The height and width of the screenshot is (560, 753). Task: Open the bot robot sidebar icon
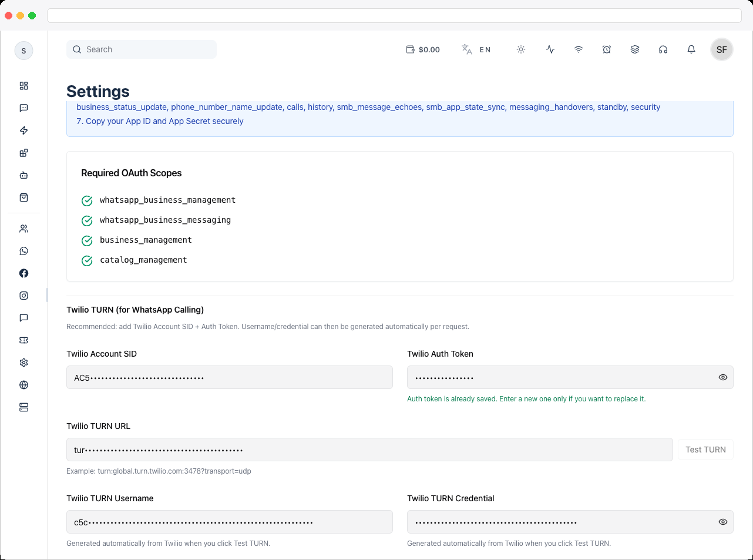23,175
